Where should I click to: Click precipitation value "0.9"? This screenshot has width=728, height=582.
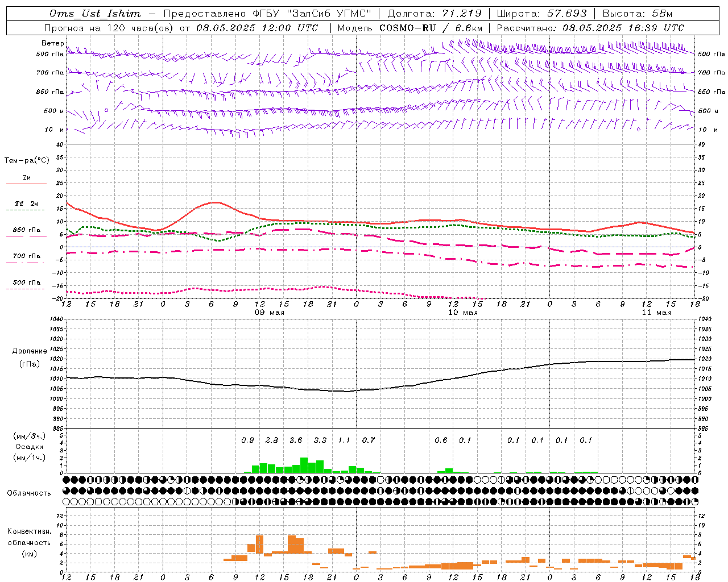point(247,440)
